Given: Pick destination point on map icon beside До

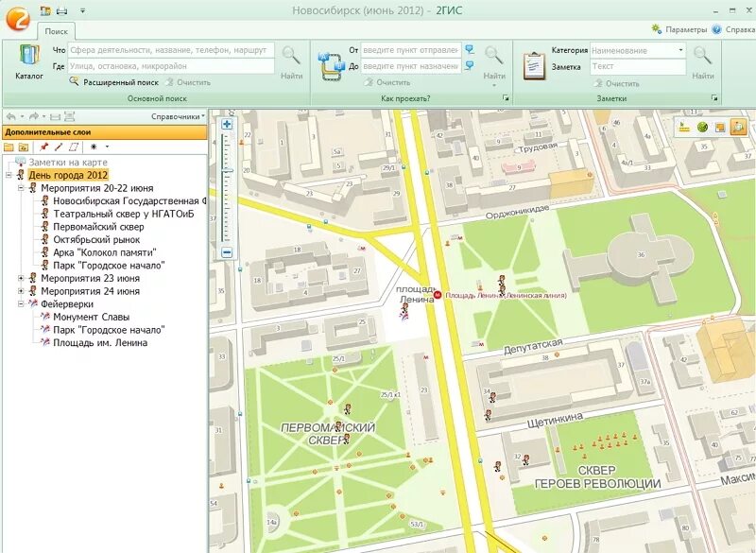Looking at the screenshot, I should (469, 65).
